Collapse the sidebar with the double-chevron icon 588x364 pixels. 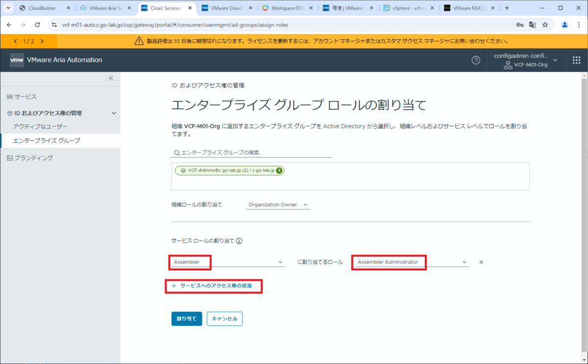point(111,78)
